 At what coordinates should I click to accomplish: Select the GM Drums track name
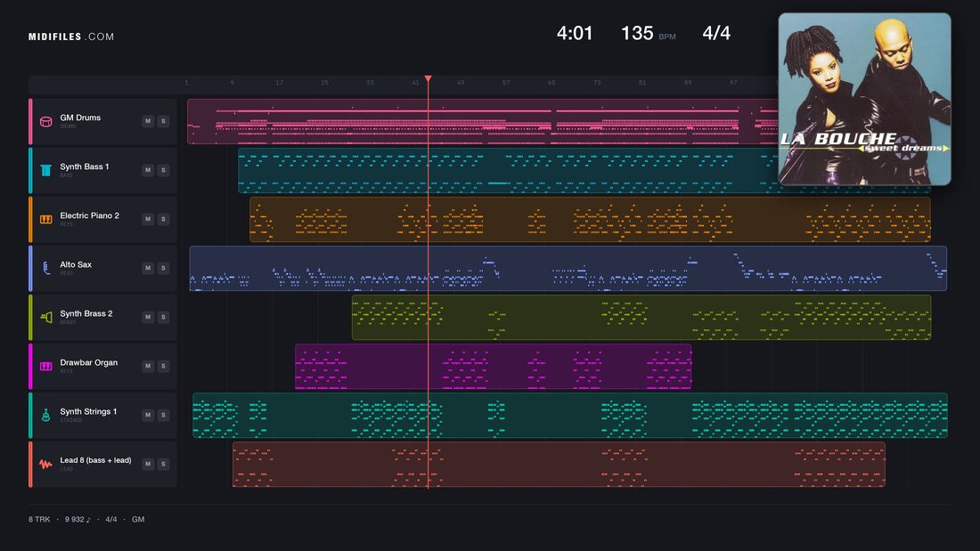(x=80, y=117)
